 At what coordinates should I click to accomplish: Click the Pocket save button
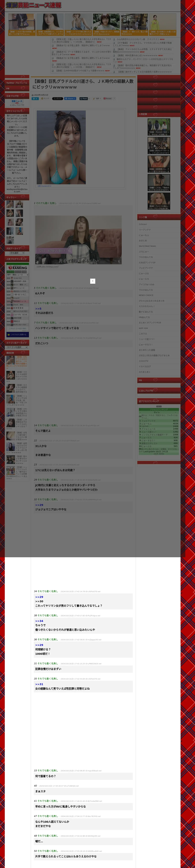tap(108, 98)
